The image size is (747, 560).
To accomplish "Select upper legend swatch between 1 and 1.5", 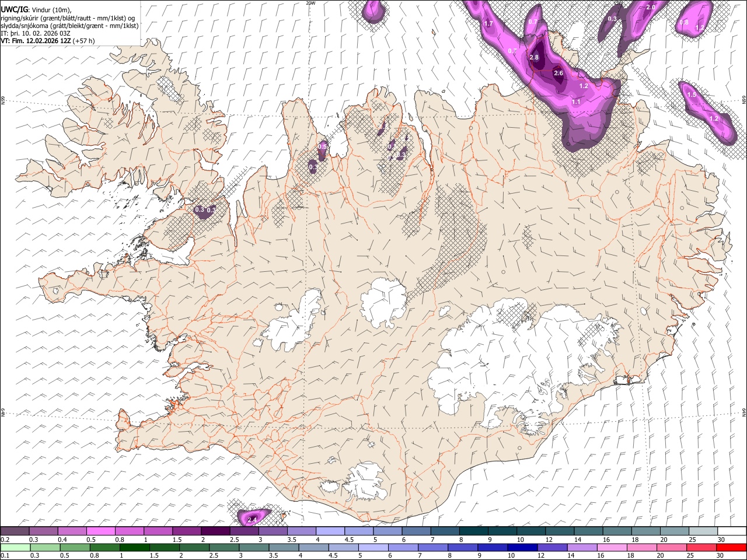I will click(x=158, y=531).
